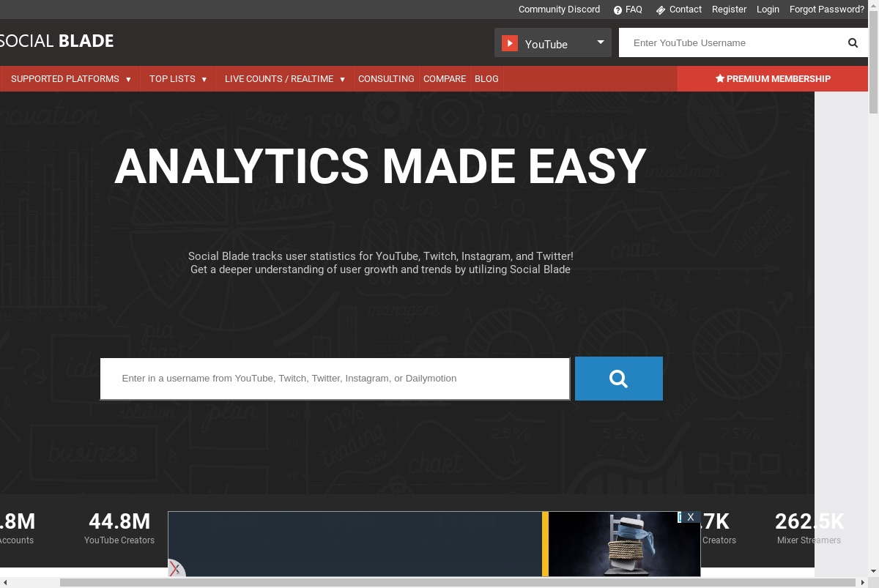The height and width of the screenshot is (588, 879).
Task: Click the blue search button in the hero
Action: pos(618,379)
